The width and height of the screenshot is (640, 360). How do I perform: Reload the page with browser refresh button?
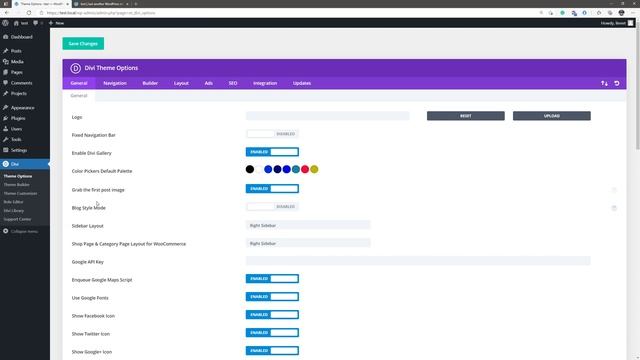point(29,13)
